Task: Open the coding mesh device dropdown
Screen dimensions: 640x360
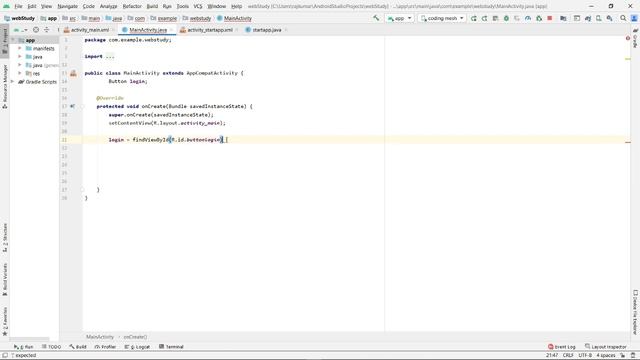Action: pyautogui.click(x=442, y=18)
